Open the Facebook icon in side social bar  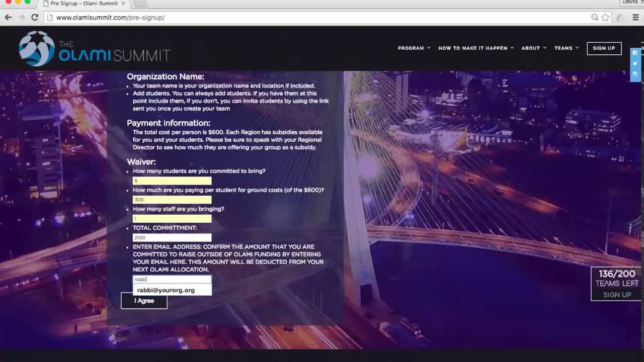point(635,53)
